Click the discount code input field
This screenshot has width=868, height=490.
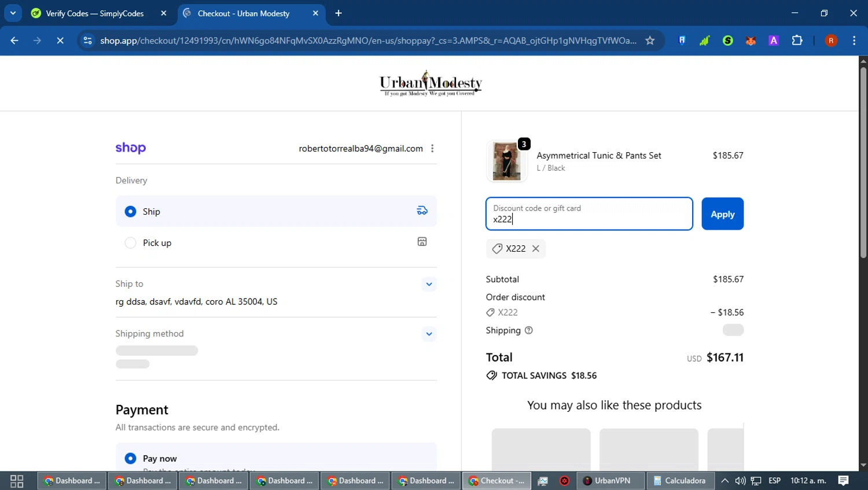pos(589,214)
